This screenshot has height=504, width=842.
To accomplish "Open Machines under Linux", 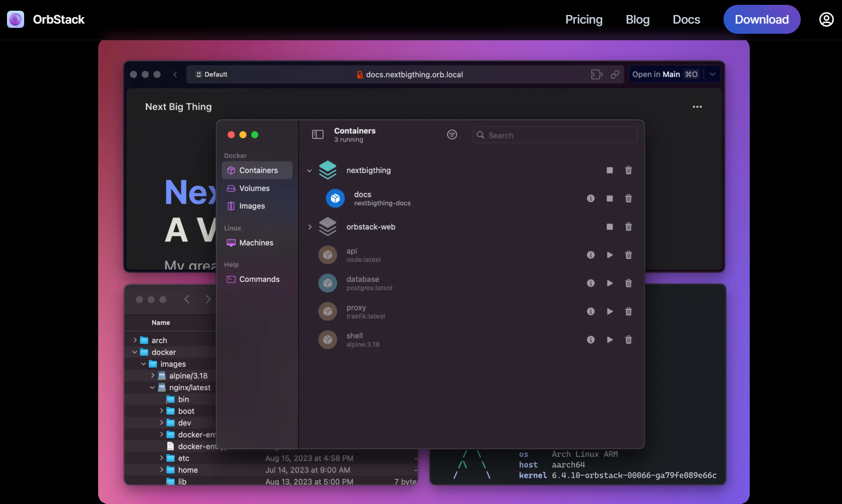I will (x=257, y=243).
